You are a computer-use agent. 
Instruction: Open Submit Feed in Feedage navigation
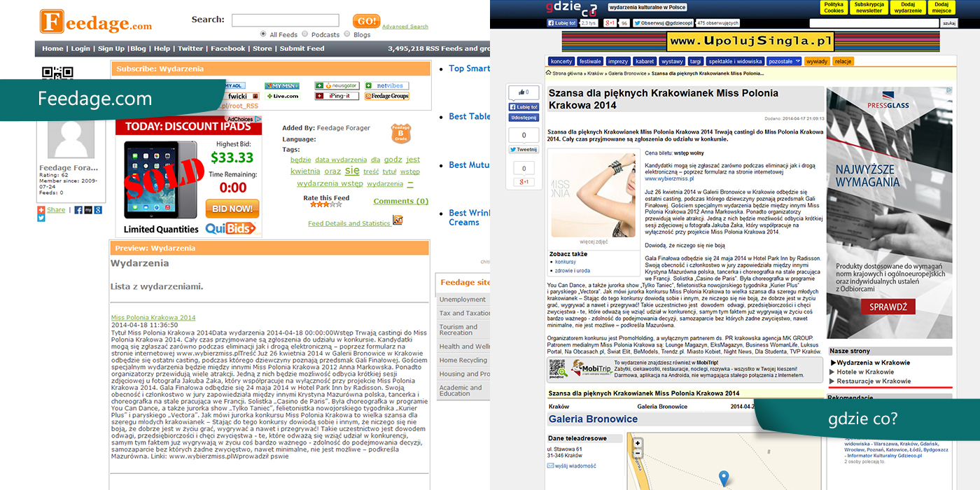[302, 49]
